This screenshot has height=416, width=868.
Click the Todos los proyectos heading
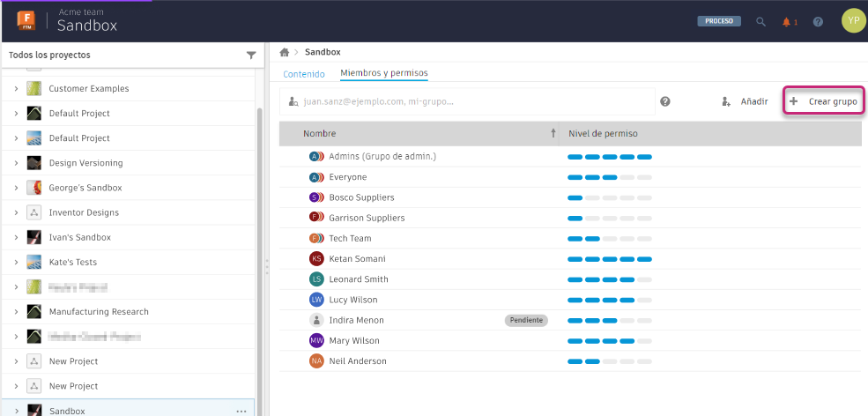coord(49,55)
